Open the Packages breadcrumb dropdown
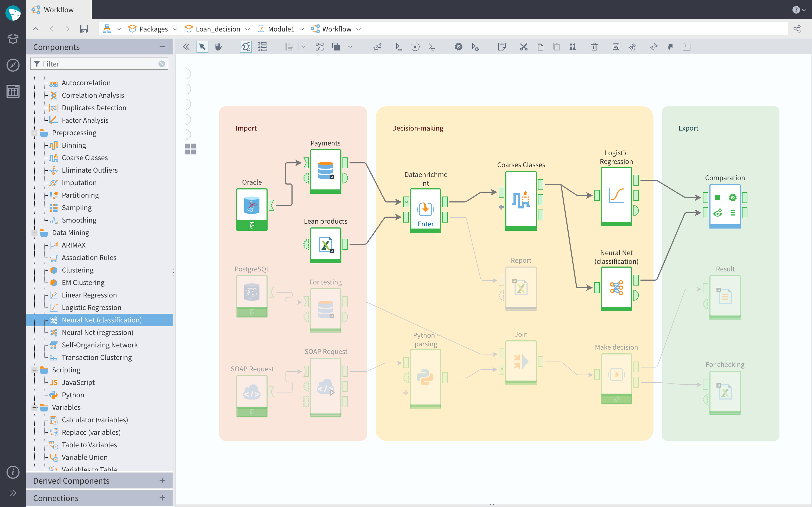This screenshot has width=812, height=507. 175,29
